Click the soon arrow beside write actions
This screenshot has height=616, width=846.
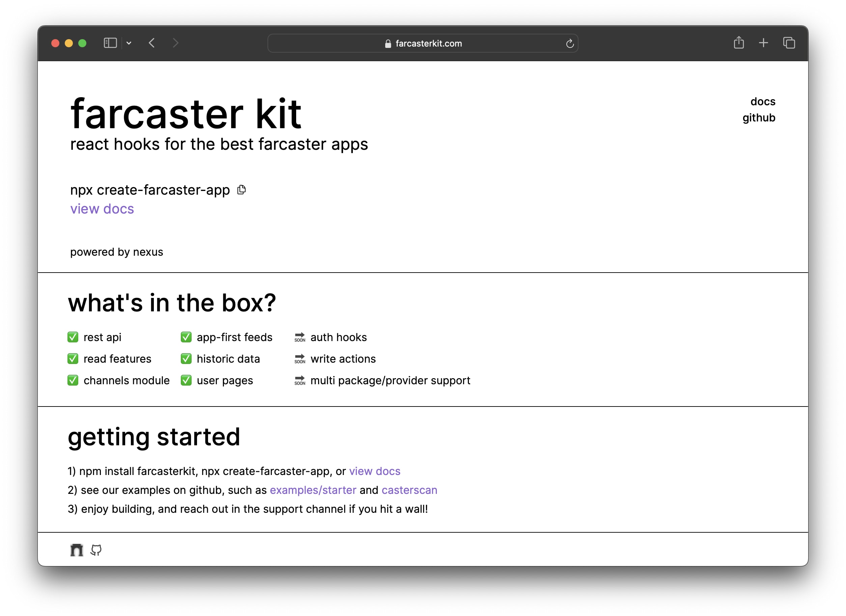click(x=300, y=359)
